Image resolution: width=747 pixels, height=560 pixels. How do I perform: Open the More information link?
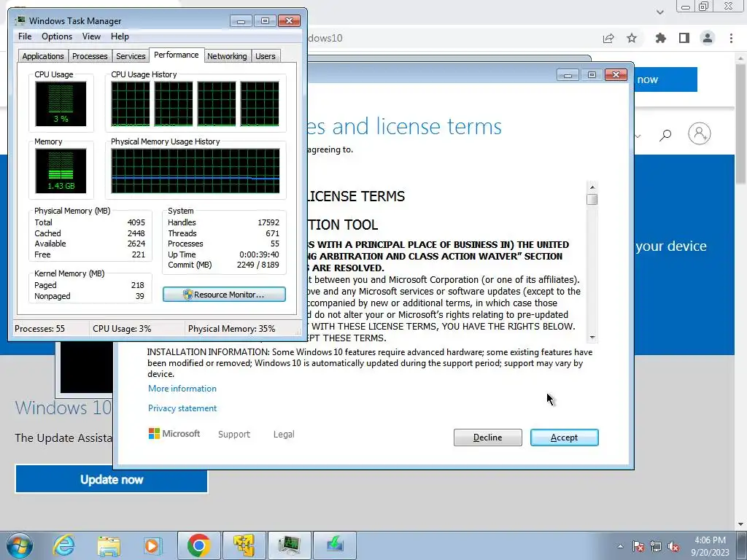pyautogui.click(x=182, y=389)
